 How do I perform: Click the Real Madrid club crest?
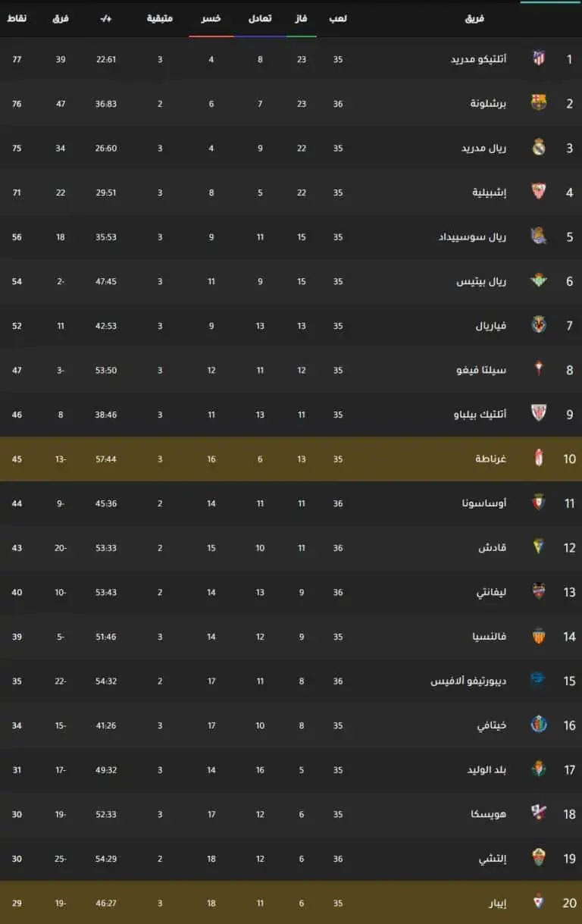click(x=539, y=148)
